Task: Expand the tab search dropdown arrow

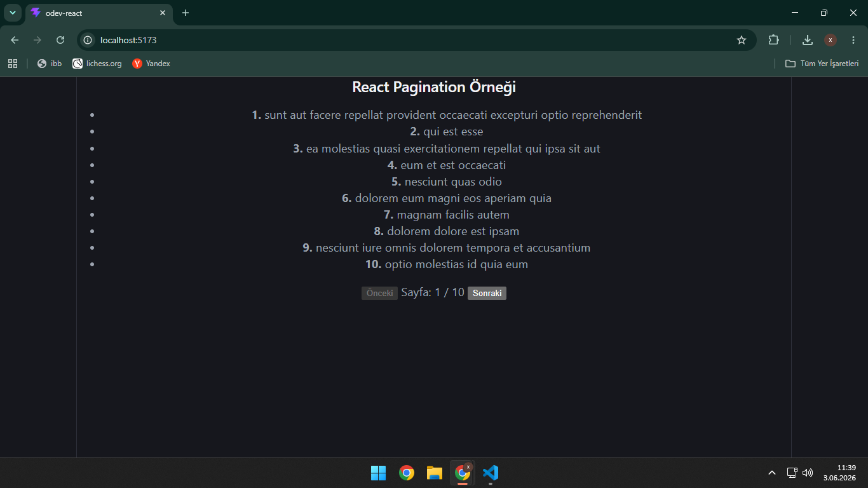Action: pyautogui.click(x=13, y=13)
